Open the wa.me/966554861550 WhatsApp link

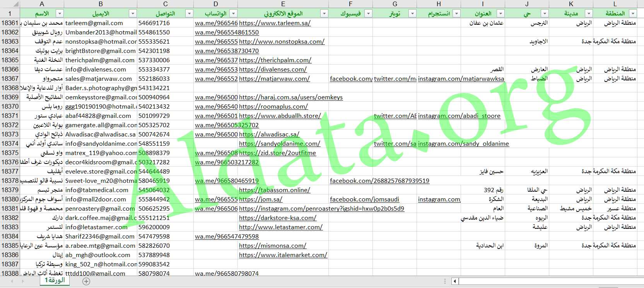click(227, 32)
